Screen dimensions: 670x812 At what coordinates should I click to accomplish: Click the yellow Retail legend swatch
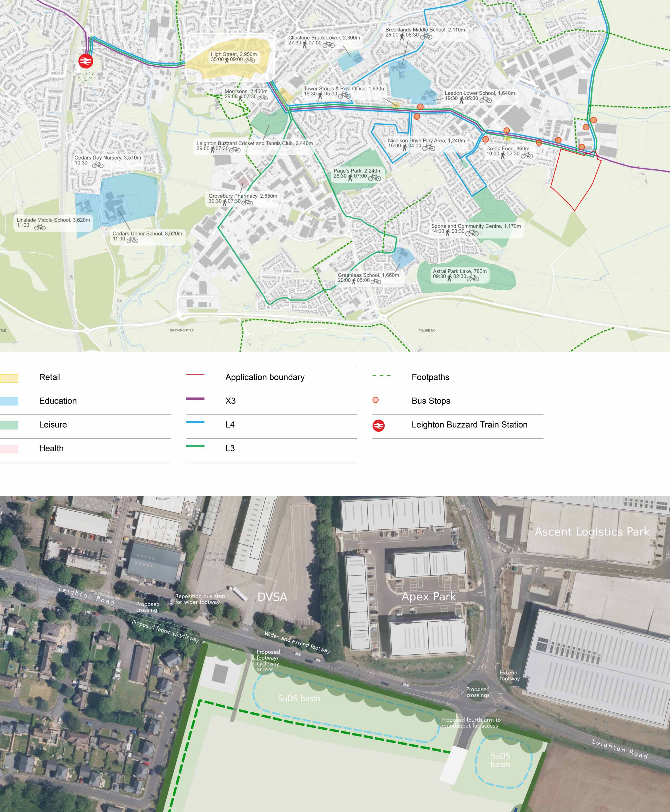coord(9,378)
